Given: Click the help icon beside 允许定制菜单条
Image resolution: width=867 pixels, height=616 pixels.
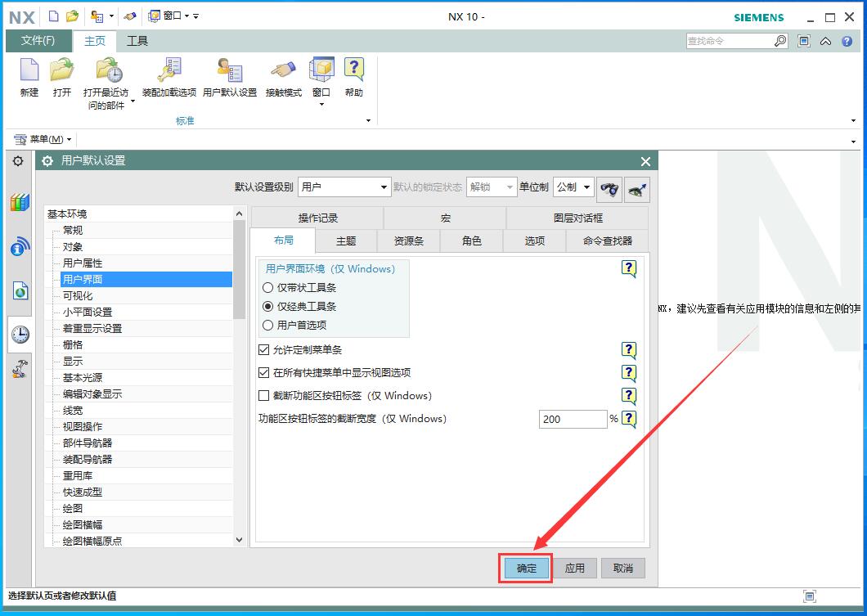Looking at the screenshot, I should [x=628, y=350].
